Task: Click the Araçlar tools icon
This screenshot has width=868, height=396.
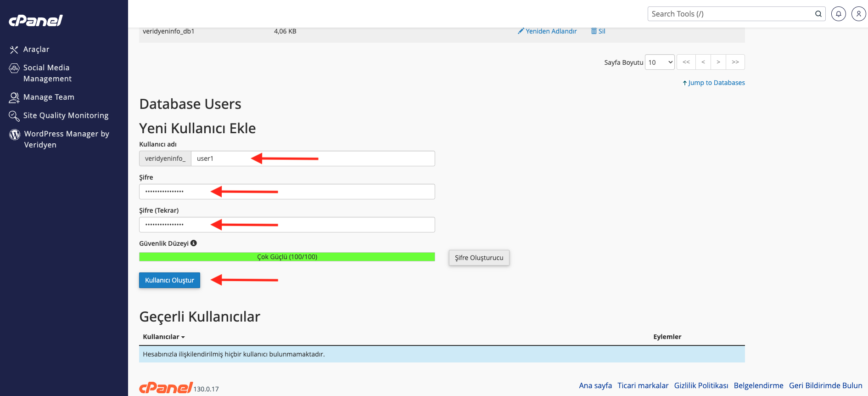Action: [x=14, y=50]
